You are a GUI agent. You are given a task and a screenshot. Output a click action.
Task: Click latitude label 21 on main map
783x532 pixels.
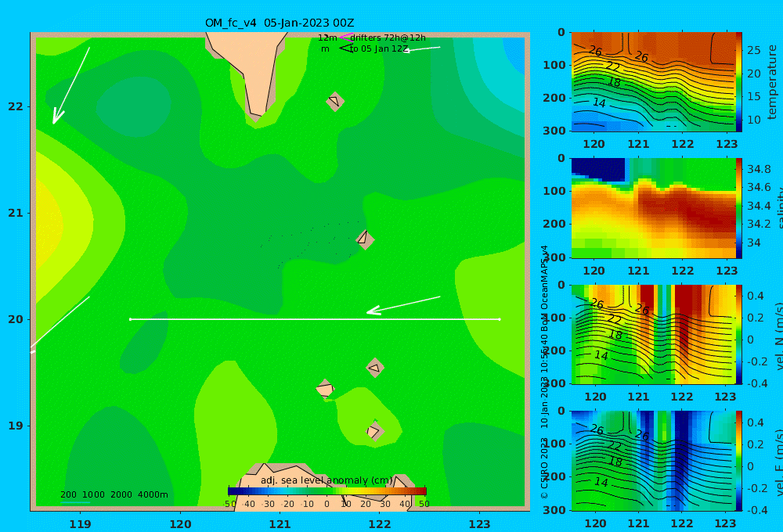pyautogui.click(x=16, y=213)
